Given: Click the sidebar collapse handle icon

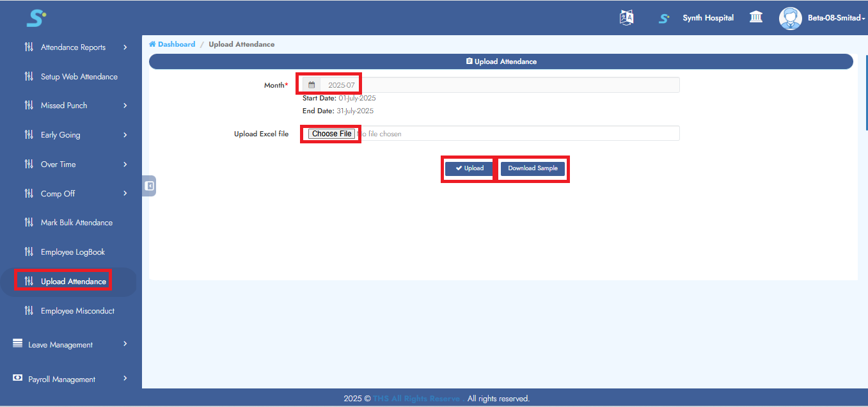Looking at the screenshot, I should coord(149,186).
